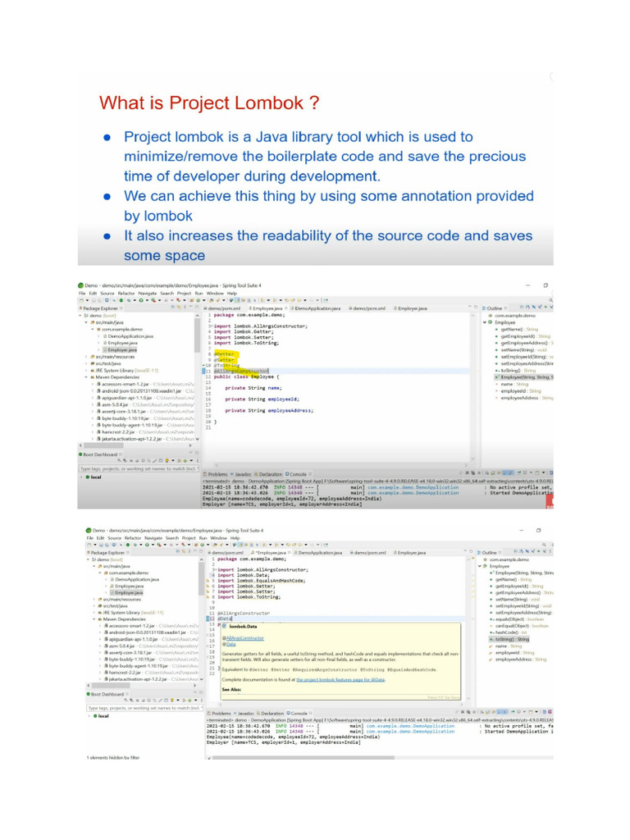This screenshot has width=630, height=840.
Task: Focus Boot Dashboard filter field in lombok.Data popup window
Action: click(x=144, y=708)
